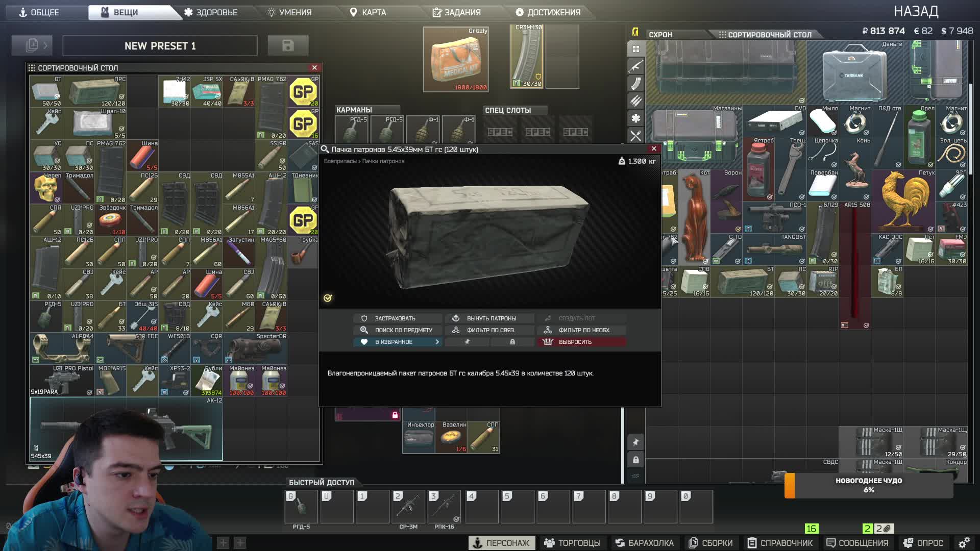Toggle the pin button in inspect window
Image resolution: width=980 pixels, height=551 pixels.
467,342
